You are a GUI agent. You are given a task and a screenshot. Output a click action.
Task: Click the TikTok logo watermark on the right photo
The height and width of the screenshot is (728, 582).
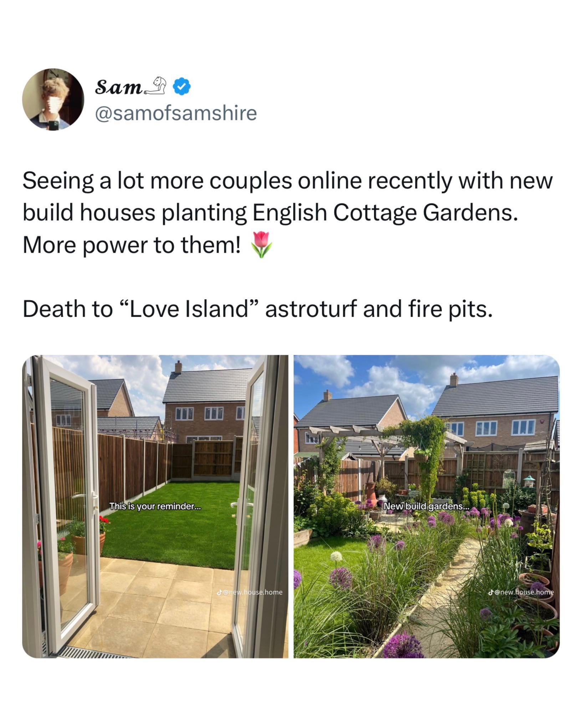click(x=491, y=592)
